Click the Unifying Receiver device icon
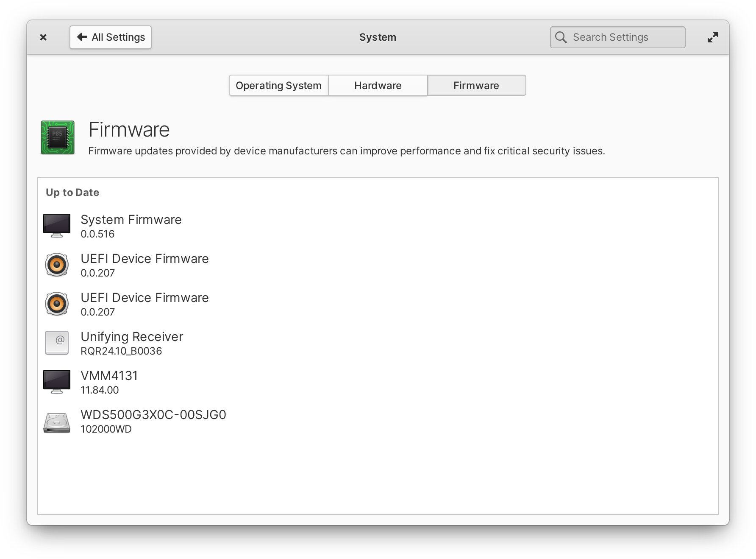The height and width of the screenshot is (559, 756). [x=57, y=343]
